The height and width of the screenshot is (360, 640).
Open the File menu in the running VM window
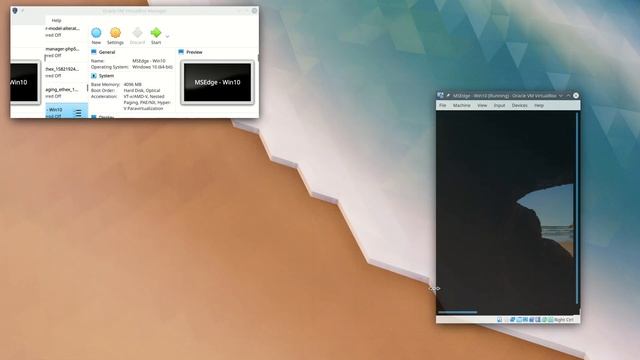pos(442,105)
